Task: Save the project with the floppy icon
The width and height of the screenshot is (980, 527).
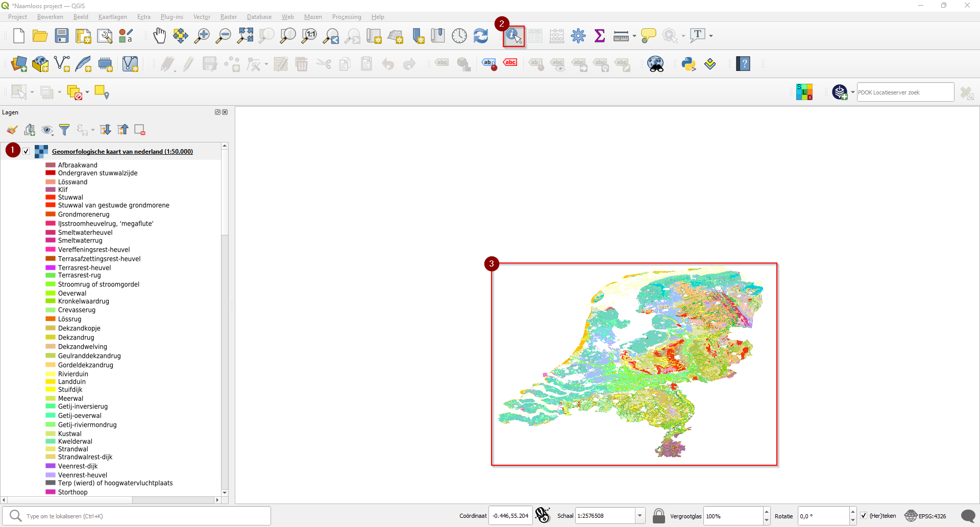Action: point(62,36)
